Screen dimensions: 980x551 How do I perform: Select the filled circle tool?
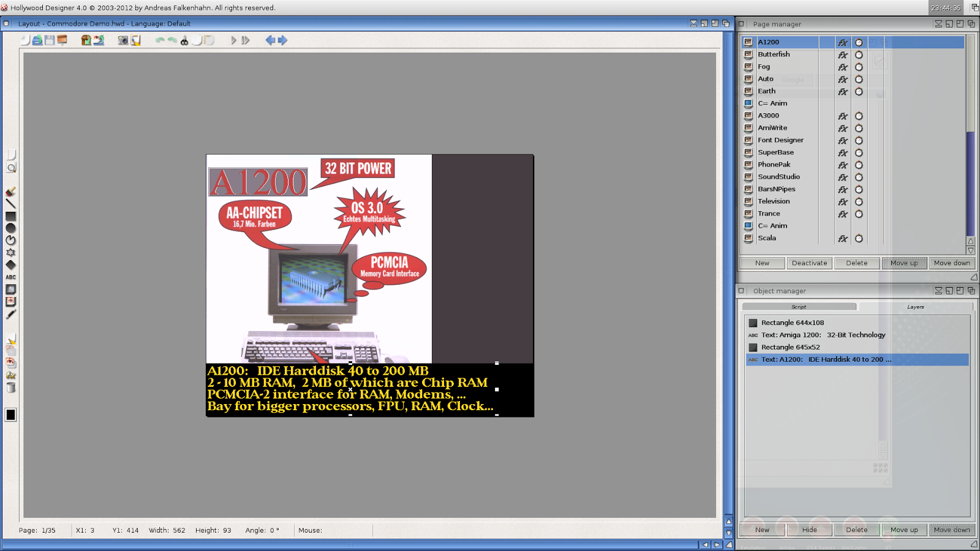(11, 228)
